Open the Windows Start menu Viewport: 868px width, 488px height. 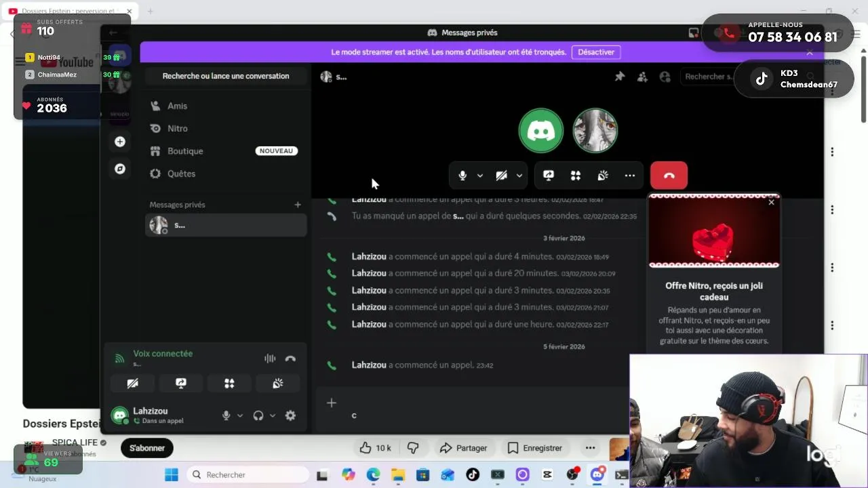point(171,474)
